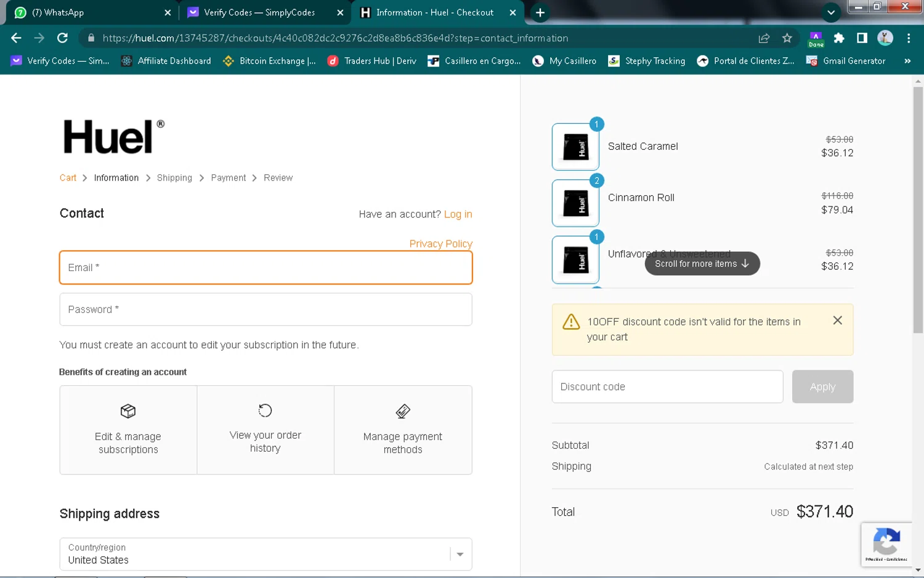
Task: Go back to the previous page
Action: coord(16,38)
